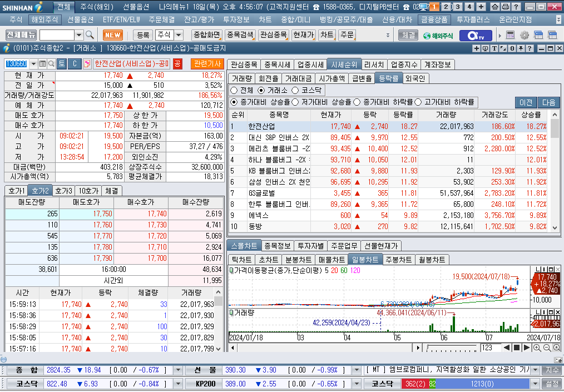Screen dimensions: 564x392
Task: Open settings gear icon in toolbar
Action: 525,35
